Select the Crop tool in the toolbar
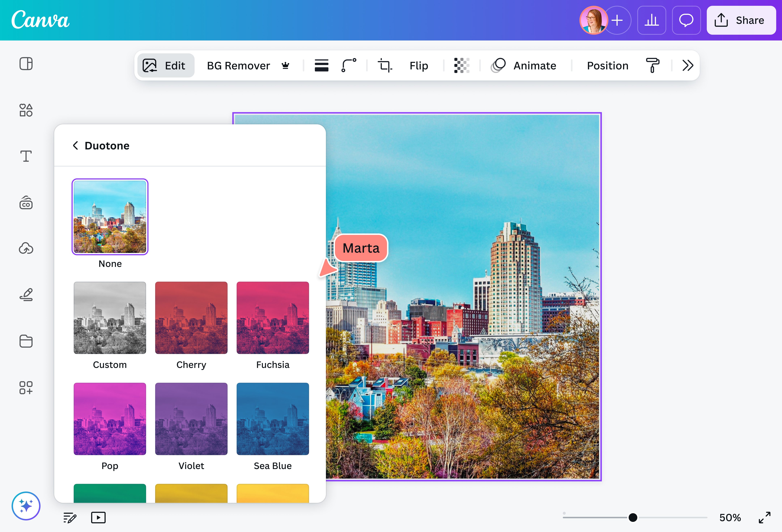This screenshot has width=782, height=532. tap(385, 65)
